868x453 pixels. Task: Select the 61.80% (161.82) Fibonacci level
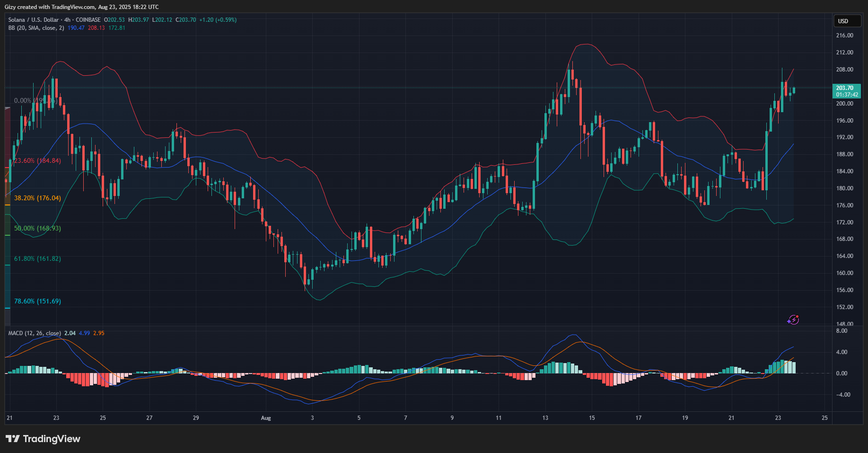click(x=37, y=259)
